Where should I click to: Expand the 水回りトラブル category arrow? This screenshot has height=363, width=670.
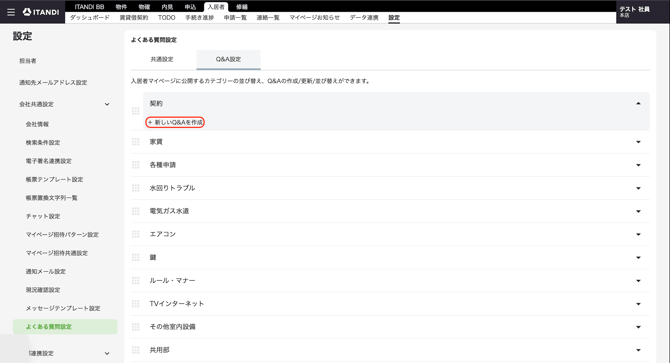(638, 188)
